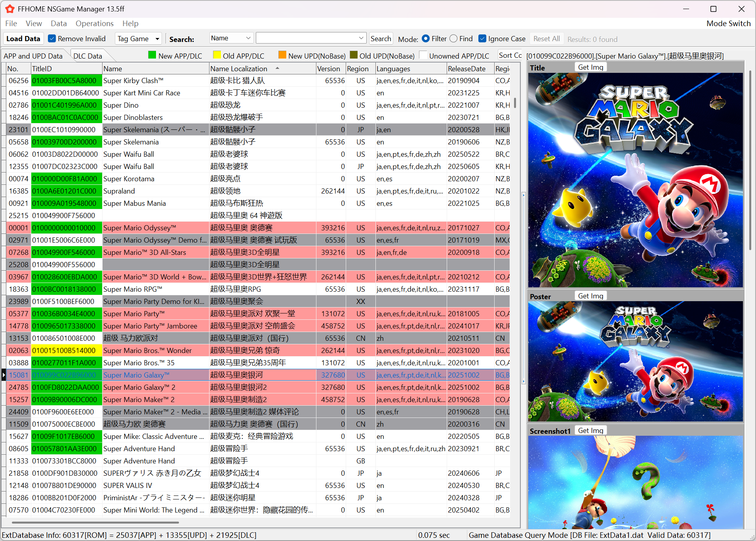
Task: Click the orange New UPD(NoBase) color swatch
Action: [x=282, y=55]
